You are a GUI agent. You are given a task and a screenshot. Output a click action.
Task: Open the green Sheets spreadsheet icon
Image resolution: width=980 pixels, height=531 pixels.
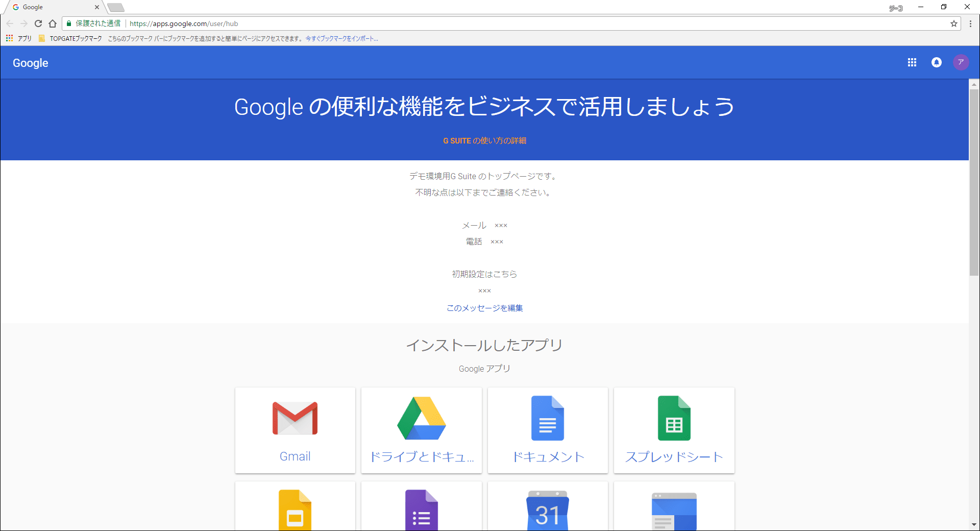point(674,418)
